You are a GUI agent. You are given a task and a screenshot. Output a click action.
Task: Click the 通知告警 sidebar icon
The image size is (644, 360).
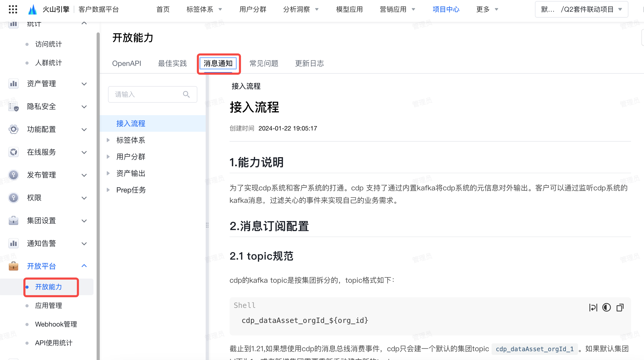pos(13,244)
